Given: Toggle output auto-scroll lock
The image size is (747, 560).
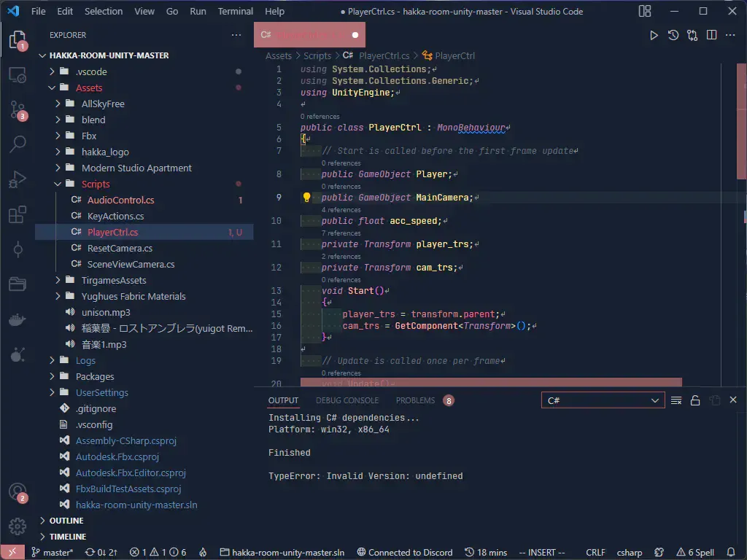Looking at the screenshot, I should point(695,400).
